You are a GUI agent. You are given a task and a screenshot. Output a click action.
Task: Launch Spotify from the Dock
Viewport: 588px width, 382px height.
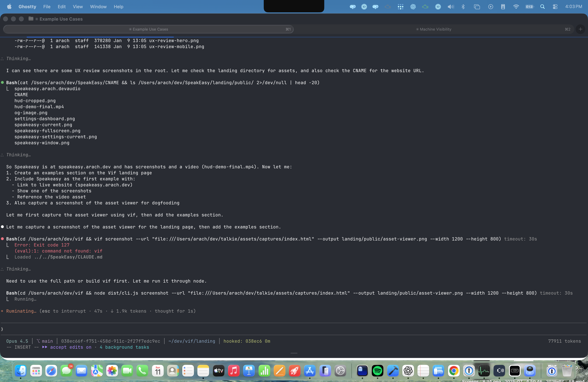(x=378, y=371)
